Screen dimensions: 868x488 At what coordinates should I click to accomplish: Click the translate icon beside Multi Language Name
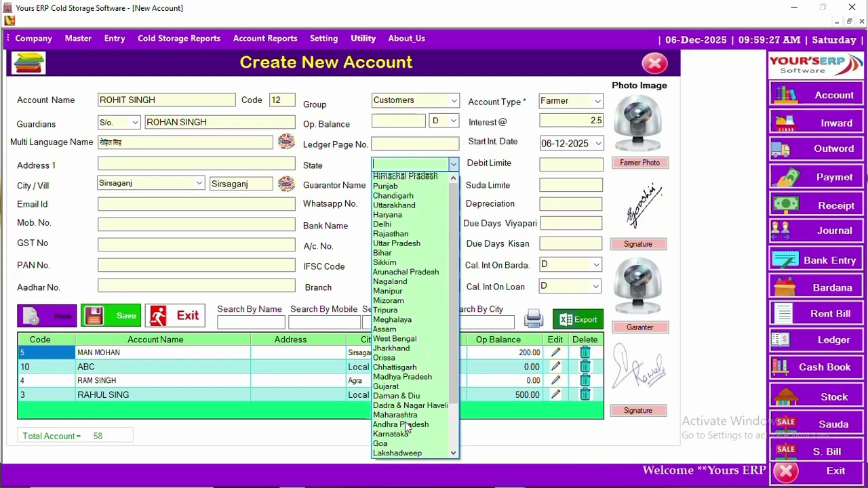[x=286, y=141]
